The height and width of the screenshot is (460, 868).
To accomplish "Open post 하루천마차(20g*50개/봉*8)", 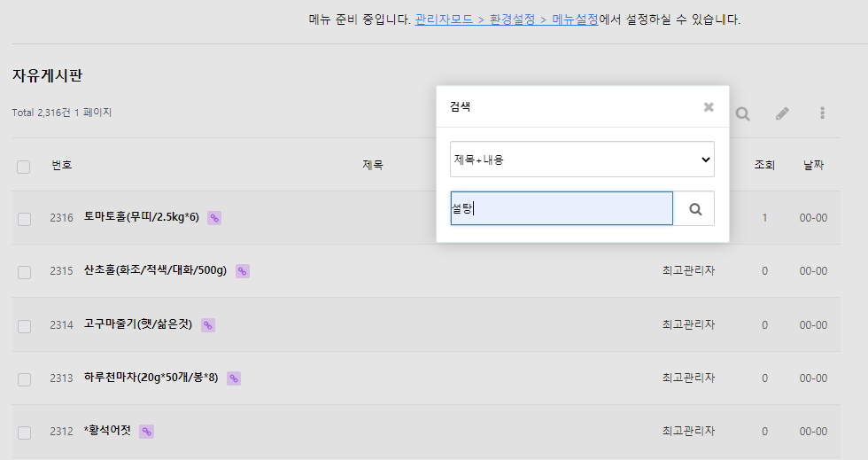I will tap(151, 378).
